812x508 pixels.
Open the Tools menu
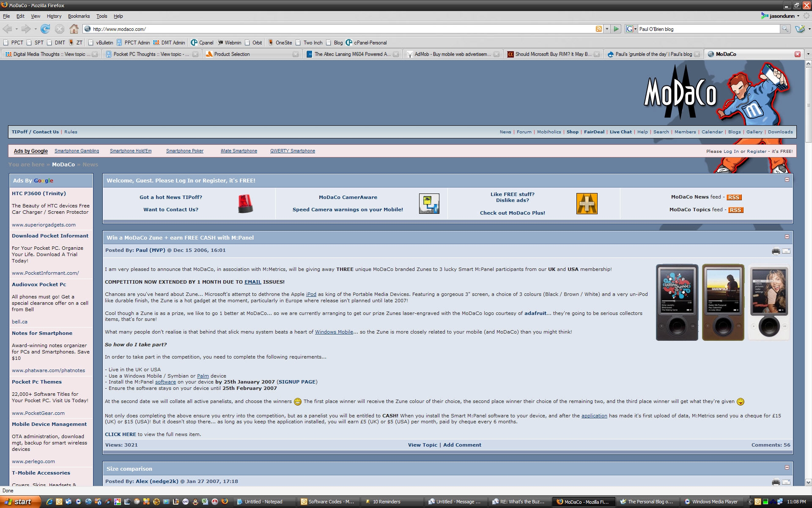[101, 16]
